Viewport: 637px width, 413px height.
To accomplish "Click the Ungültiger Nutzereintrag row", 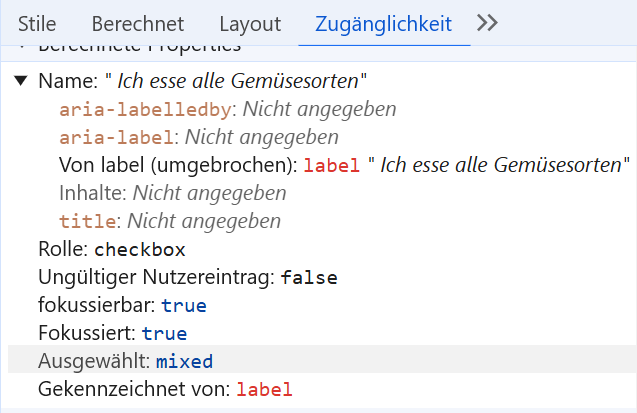I will coord(187,277).
